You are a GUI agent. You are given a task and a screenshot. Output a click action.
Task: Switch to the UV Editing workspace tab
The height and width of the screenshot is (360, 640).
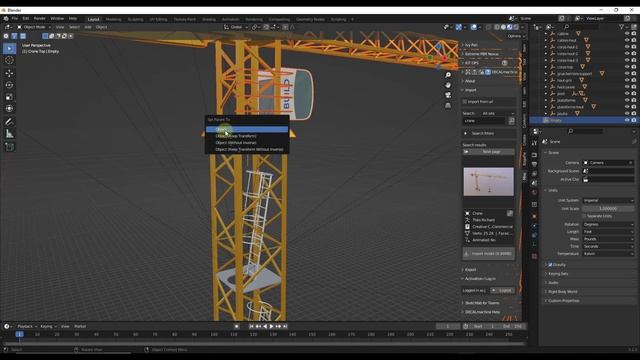click(158, 19)
